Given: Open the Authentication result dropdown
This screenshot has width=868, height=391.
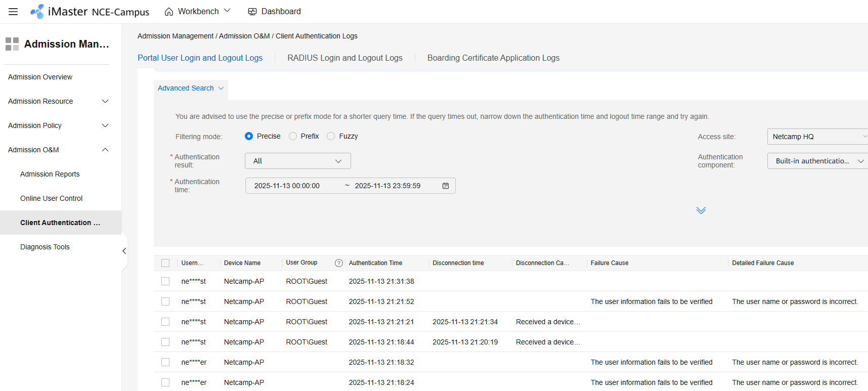Looking at the screenshot, I should [298, 161].
